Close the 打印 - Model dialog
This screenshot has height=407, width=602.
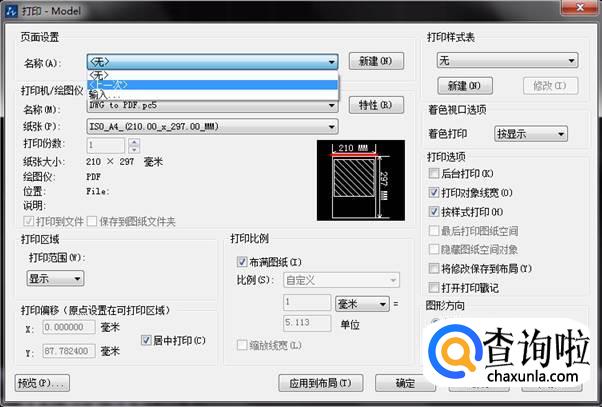point(580,7)
